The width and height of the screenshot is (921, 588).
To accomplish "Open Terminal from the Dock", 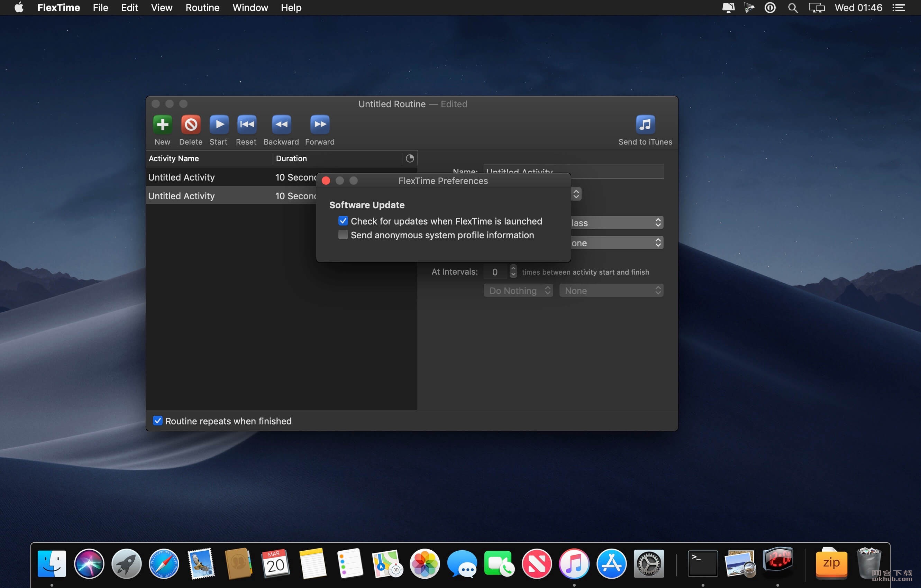I will pos(703,563).
